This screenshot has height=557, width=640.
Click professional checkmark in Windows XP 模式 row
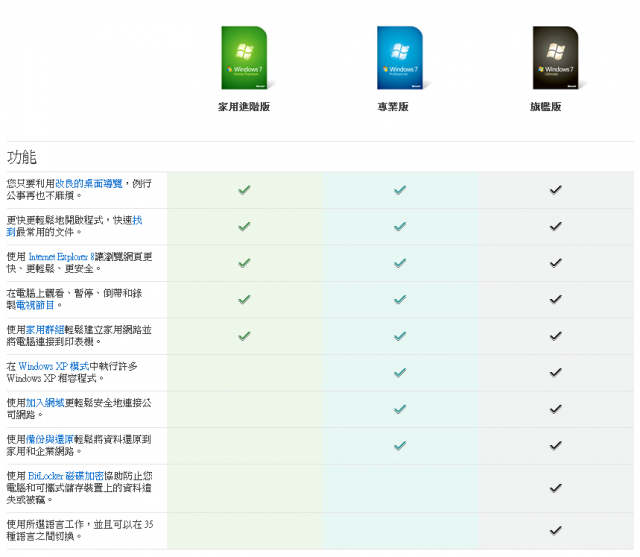400,372
